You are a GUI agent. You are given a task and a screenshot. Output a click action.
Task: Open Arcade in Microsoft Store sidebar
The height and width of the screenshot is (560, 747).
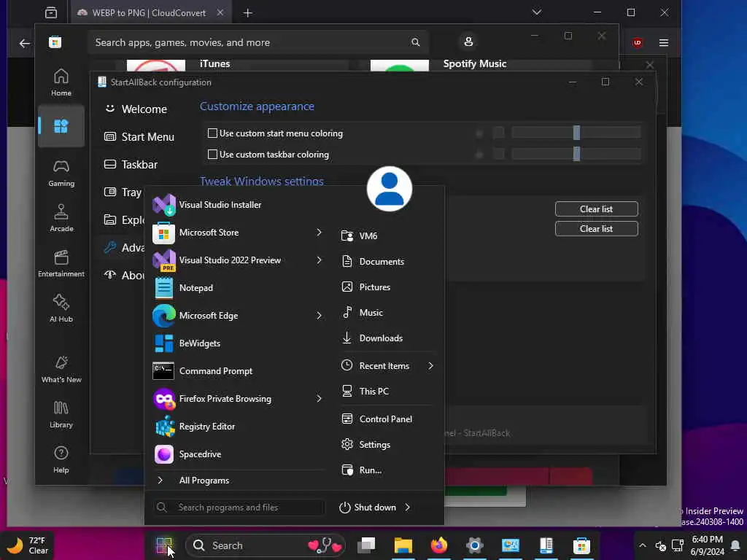click(61, 218)
